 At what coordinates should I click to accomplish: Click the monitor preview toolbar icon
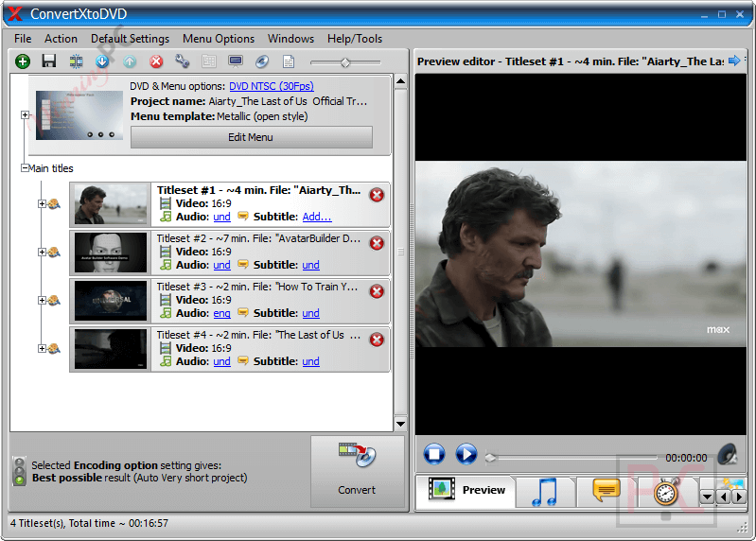pyautogui.click(x=236, y=61)
